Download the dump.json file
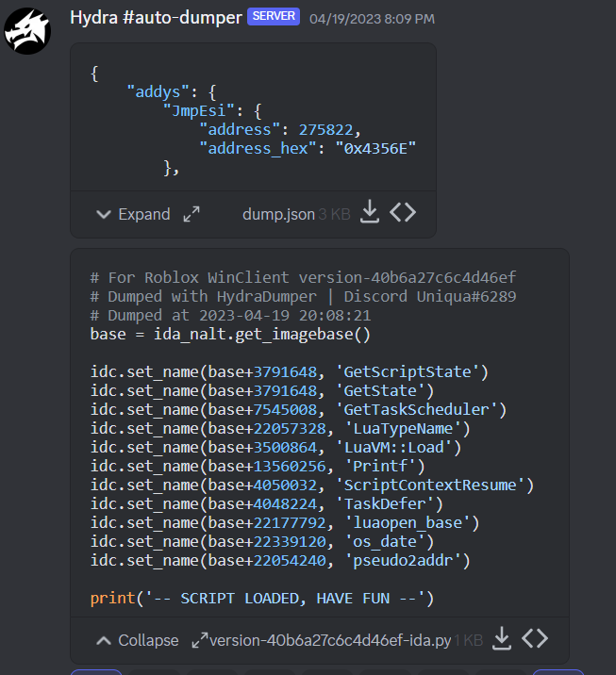This screenshot has height=675, width=616. pyautogui.click(x=370, y=212)
